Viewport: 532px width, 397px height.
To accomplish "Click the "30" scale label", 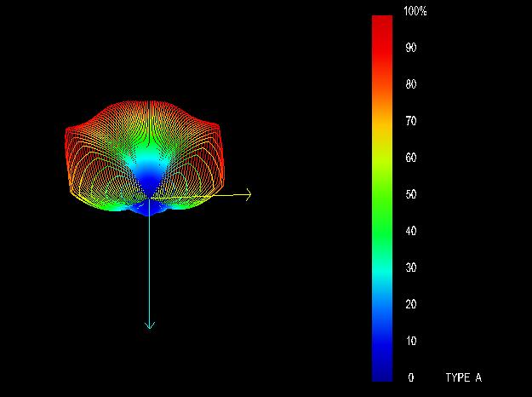I will click(411, 268).
